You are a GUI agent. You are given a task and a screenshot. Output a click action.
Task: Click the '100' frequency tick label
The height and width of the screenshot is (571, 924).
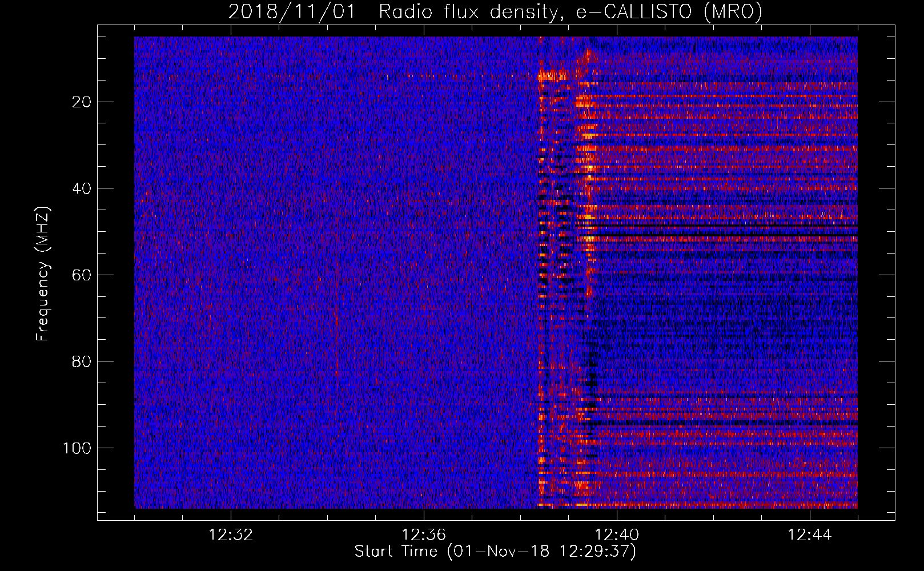[x=77, y=448]
